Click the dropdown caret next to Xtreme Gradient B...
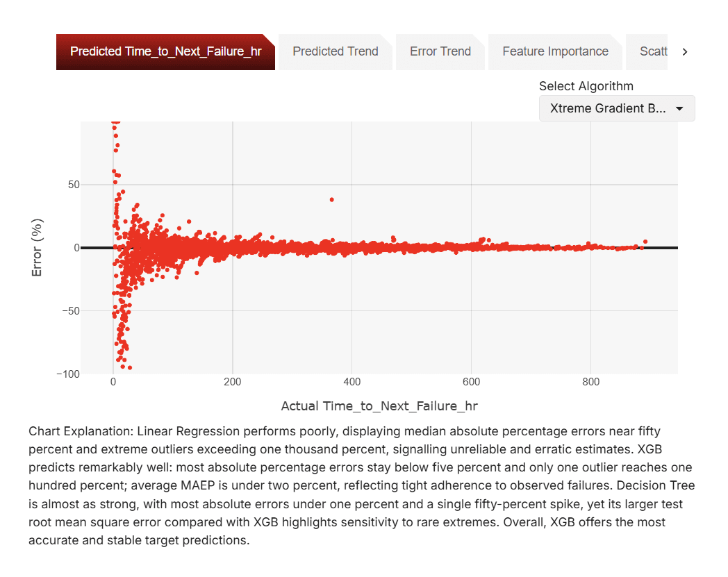This screenshot has width=728, height=577. tap(679, 108)
